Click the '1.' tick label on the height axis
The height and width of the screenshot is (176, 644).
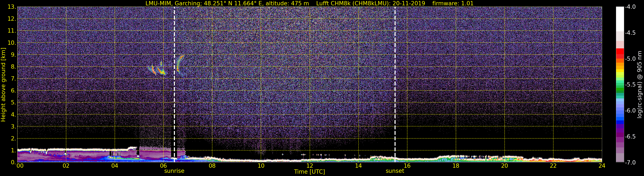pyautogui.click(x=13, y=151)
